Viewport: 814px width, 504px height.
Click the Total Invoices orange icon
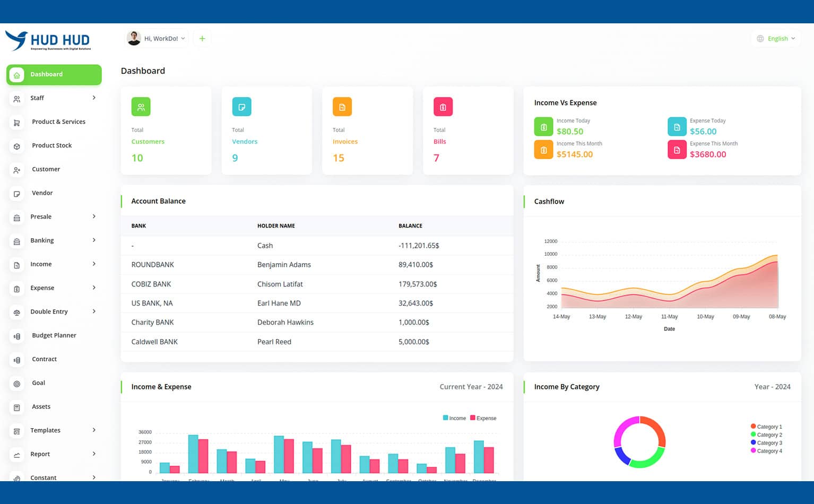342,107
